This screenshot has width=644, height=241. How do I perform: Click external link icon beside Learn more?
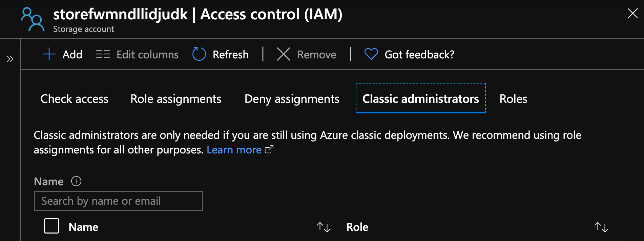[269, 149]
